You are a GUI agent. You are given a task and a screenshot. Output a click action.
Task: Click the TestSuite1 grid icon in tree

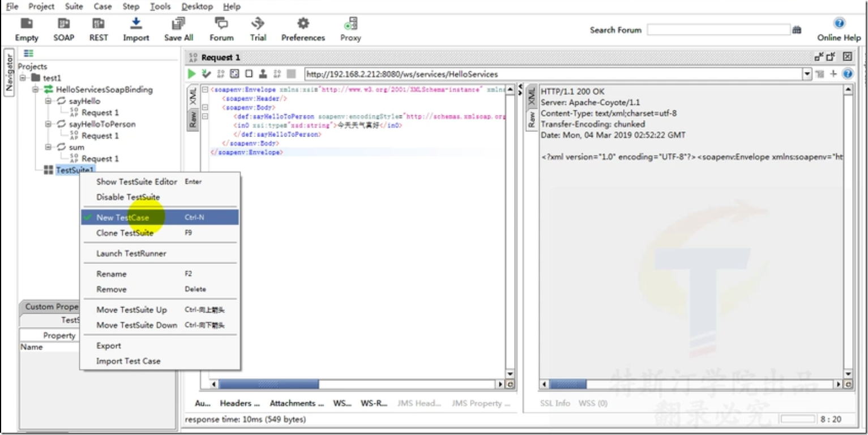48,170
